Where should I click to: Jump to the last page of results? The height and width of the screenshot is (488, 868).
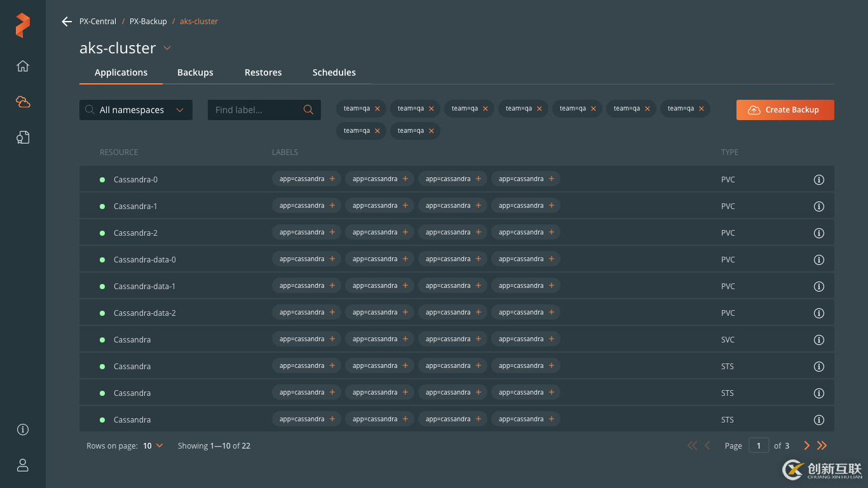pyautogui.click(x=822, y=446)
